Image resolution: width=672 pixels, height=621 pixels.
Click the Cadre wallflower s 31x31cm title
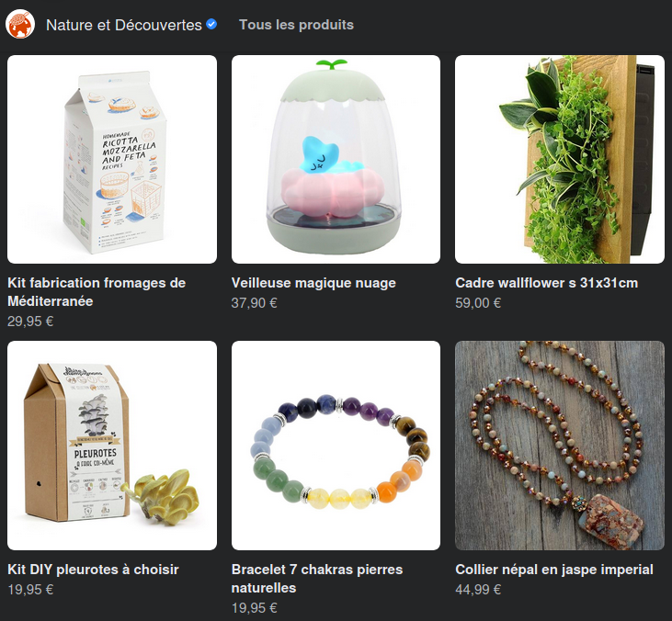pyautogui.click(x=546, y=283)
